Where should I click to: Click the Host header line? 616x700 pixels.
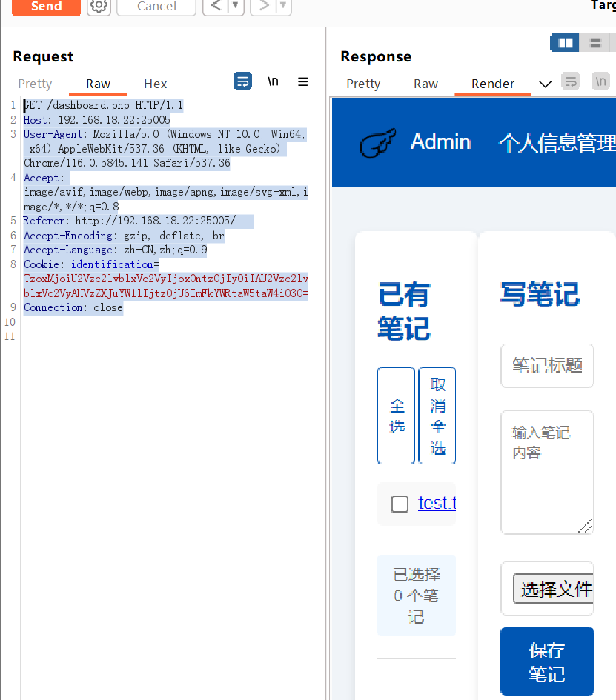click(97, 120)
